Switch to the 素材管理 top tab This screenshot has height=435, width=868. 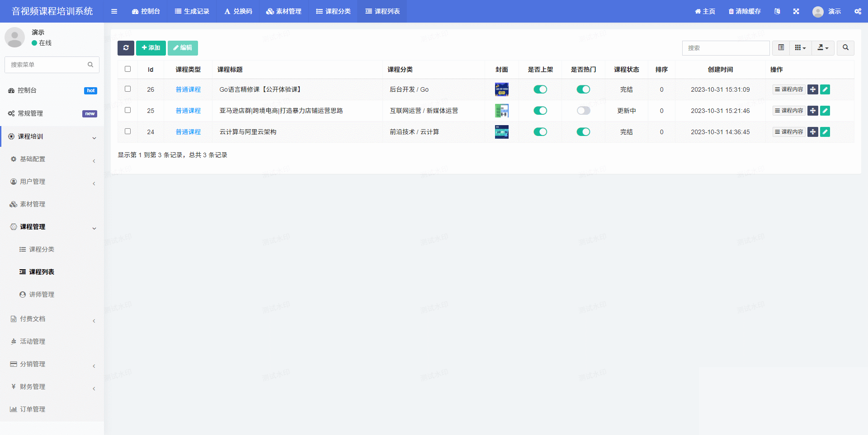tap(284, 11)
